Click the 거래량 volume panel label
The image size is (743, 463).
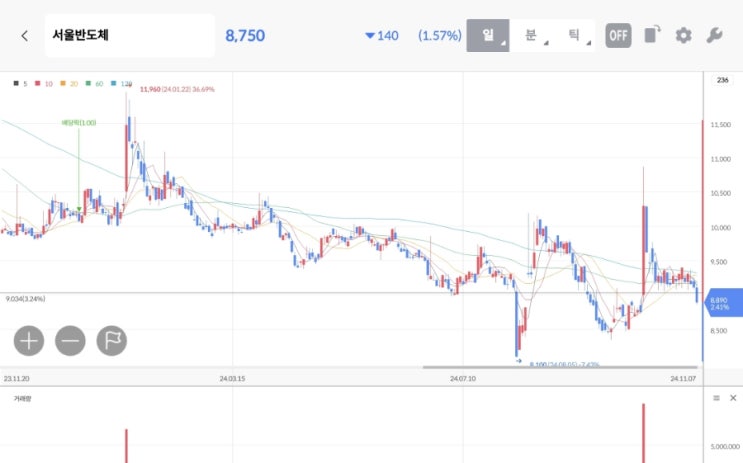click(x=22, y=399)
